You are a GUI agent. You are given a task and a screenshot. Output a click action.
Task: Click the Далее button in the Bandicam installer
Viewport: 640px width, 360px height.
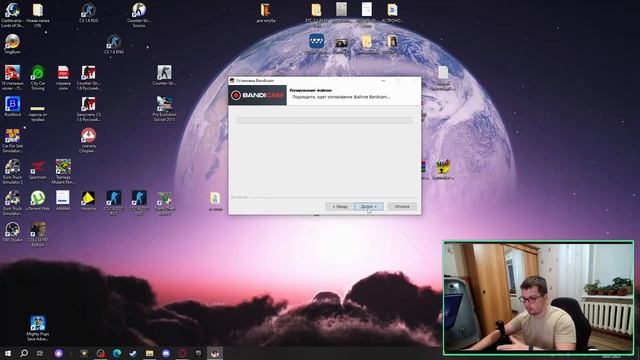[x=368, y=207]
